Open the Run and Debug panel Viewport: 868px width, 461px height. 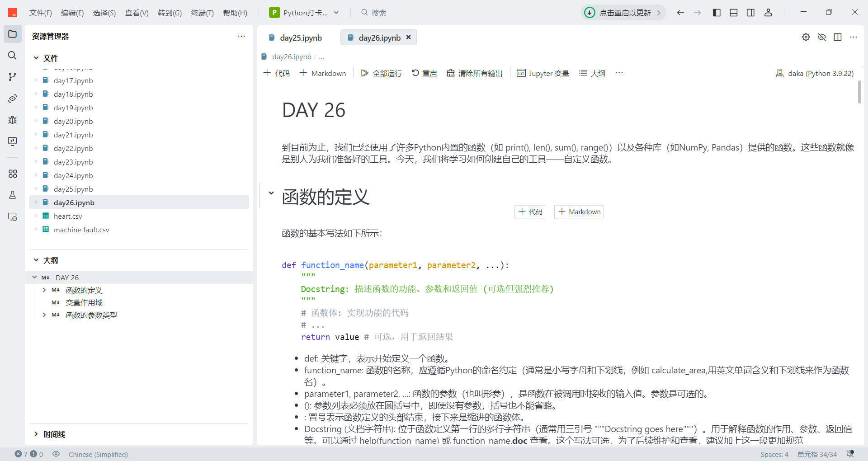12,120
